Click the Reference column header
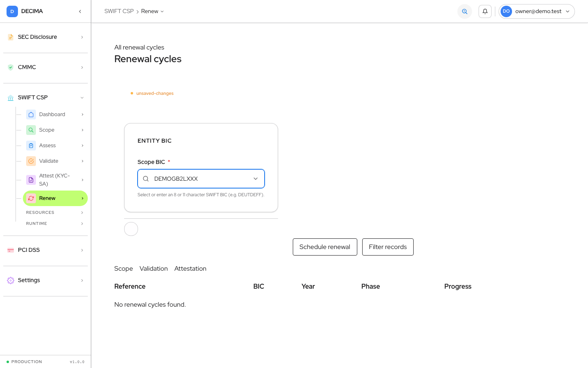 (x=130, y=287)
